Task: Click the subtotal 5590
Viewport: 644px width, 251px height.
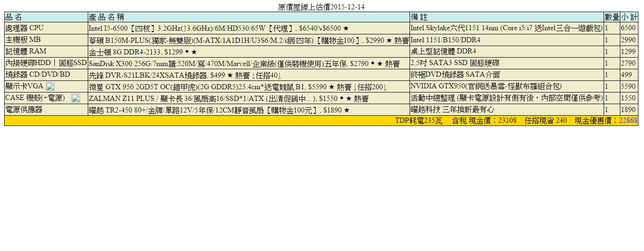Action: [x=628, y=86]
